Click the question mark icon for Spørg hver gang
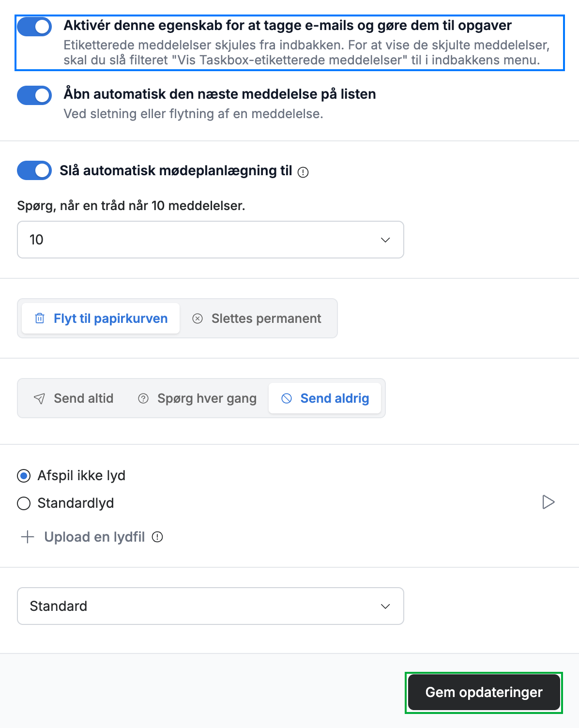 click(x=143, y=398)
